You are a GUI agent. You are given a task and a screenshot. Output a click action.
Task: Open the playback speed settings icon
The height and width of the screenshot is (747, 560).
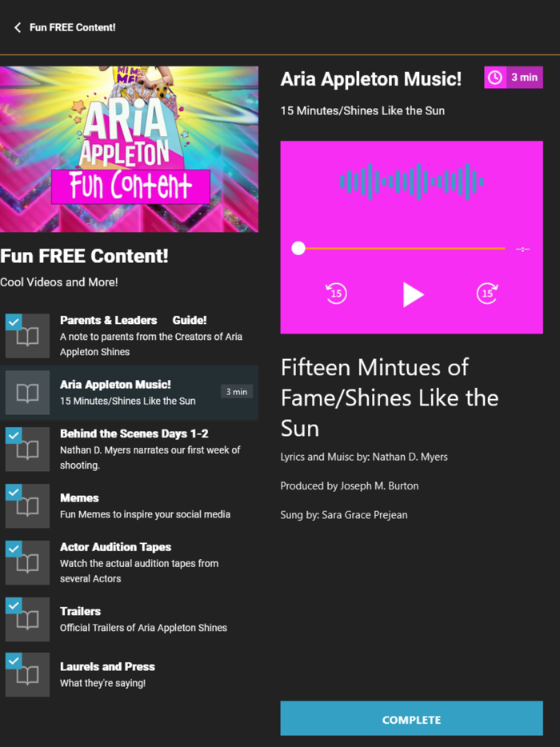[523, 250]
